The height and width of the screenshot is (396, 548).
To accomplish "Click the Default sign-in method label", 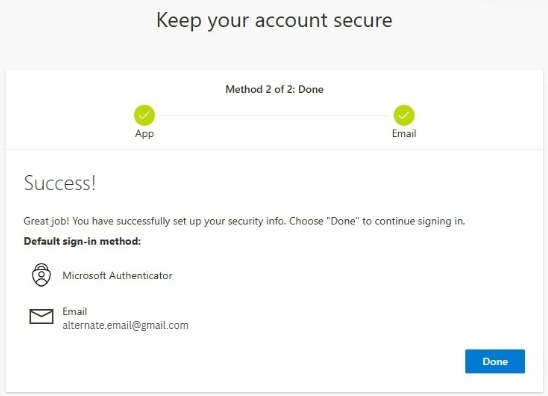I will pos(82,241).
